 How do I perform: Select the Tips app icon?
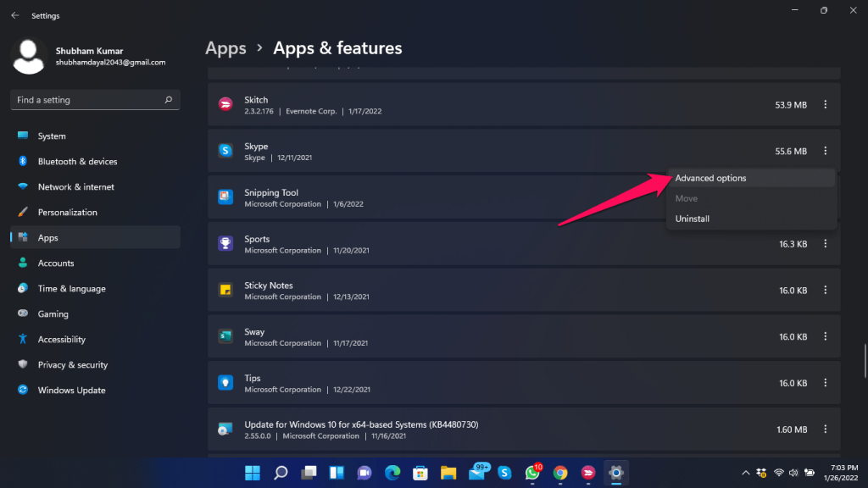tap(225, 383)
